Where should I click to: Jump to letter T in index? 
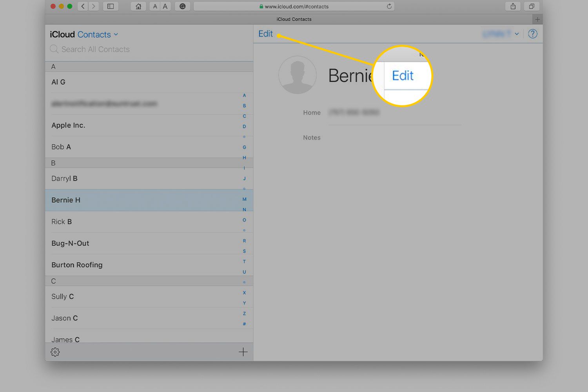pyautogui.click(x=244, y=261)
